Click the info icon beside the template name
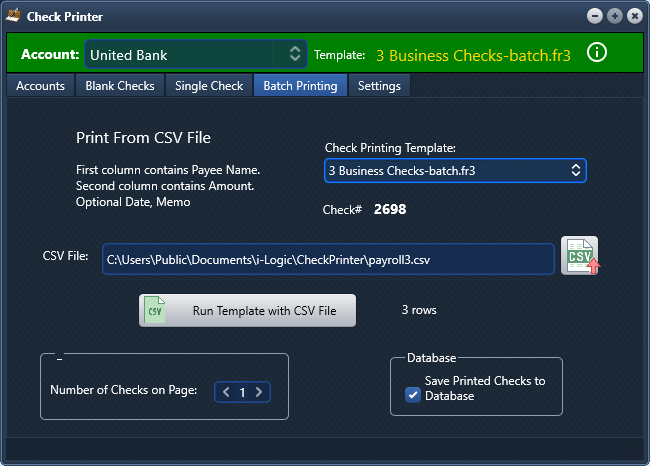 click(597, 53)
